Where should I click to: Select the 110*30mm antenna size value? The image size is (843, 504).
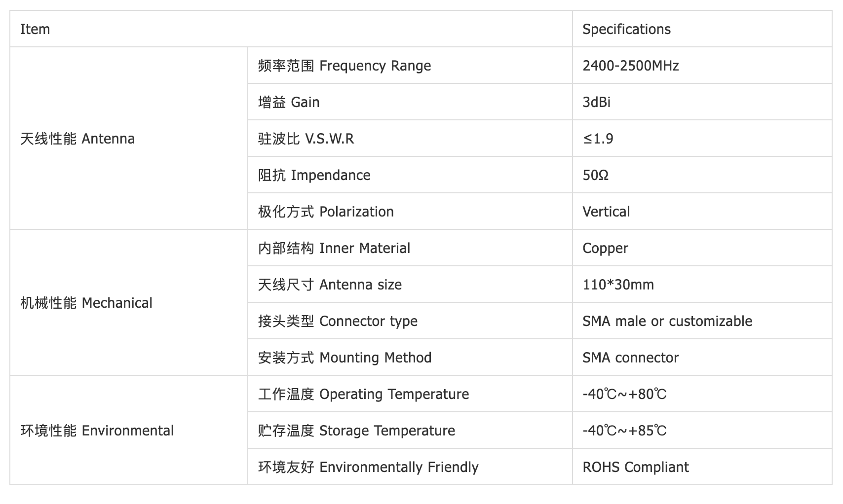(x=618, y=285)
